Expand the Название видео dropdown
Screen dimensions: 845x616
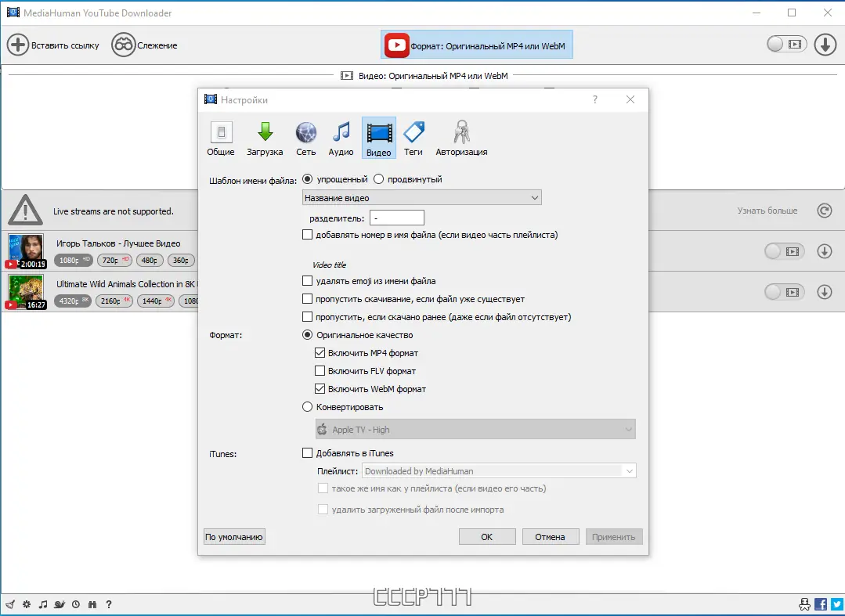point(422,197)
